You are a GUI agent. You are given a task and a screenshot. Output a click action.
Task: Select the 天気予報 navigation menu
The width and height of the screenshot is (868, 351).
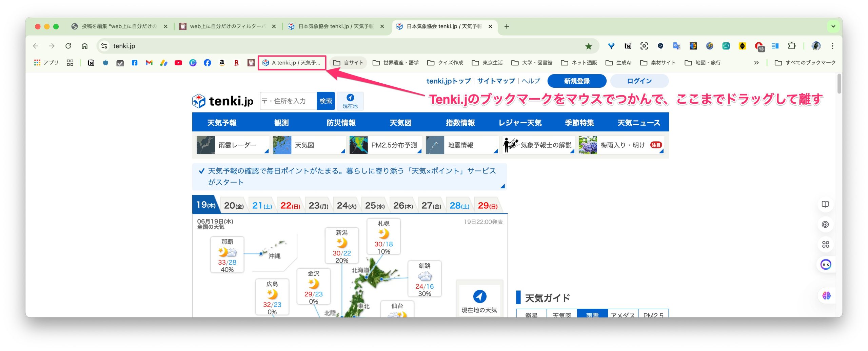click(x=222, y=123)
